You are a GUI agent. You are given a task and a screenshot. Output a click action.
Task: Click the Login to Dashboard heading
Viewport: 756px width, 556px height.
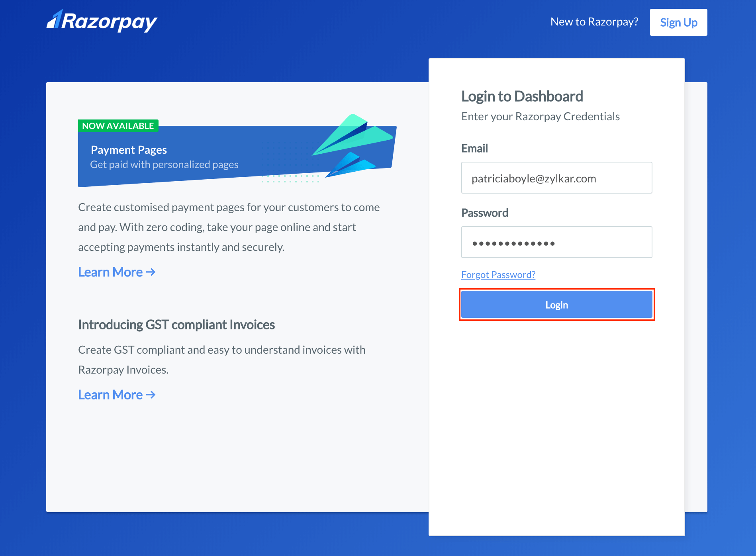[x=522, y=96]
